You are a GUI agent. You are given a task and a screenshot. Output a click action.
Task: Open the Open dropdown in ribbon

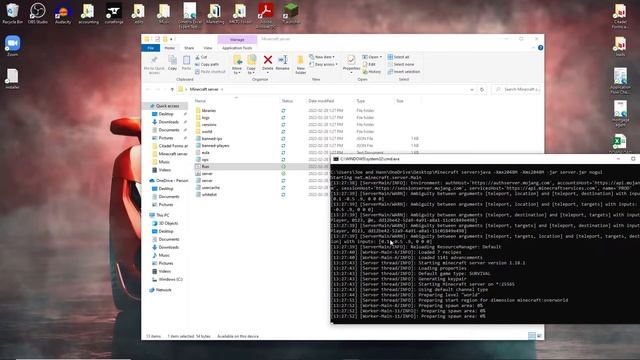point(372,57)
